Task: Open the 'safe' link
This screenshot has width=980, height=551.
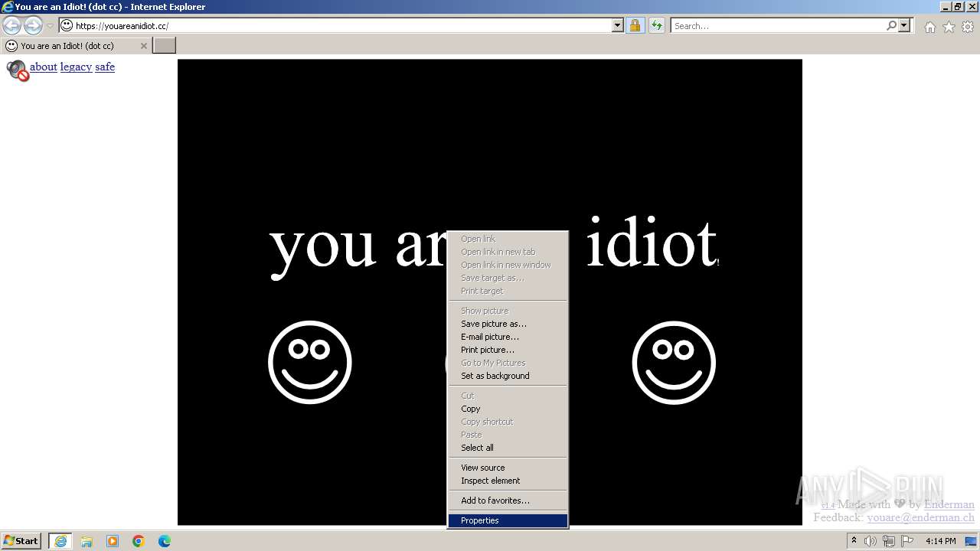Action: 105,67
